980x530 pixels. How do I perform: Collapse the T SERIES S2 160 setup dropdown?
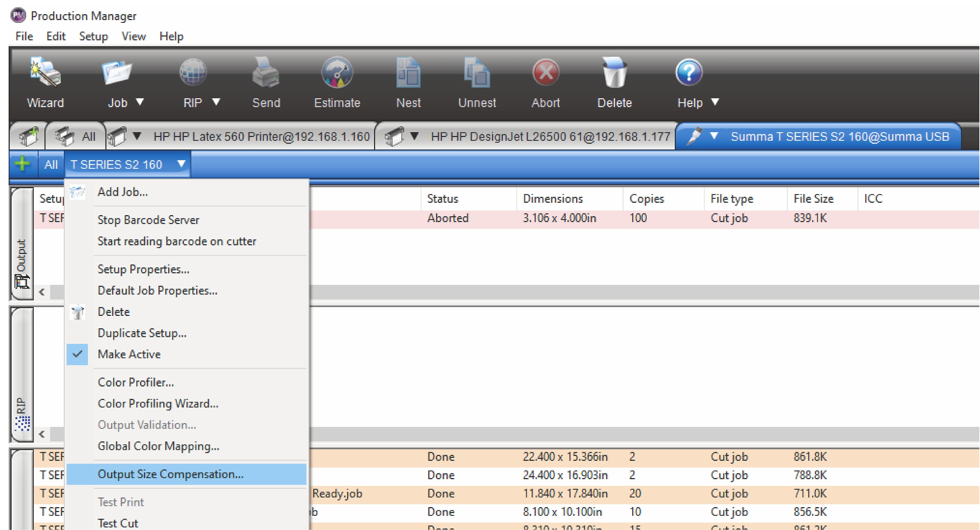point(181,164)
